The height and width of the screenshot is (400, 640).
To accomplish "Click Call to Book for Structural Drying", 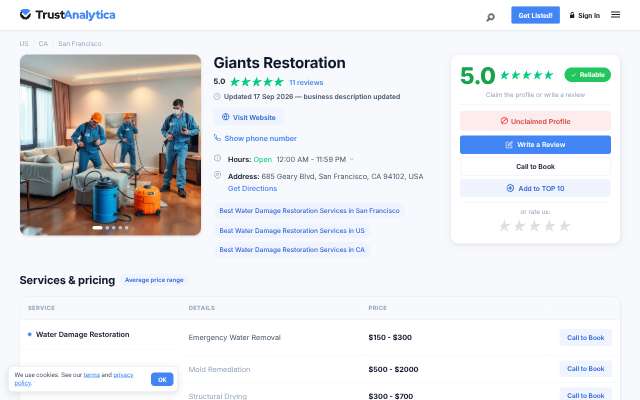I will click(585, 395).
